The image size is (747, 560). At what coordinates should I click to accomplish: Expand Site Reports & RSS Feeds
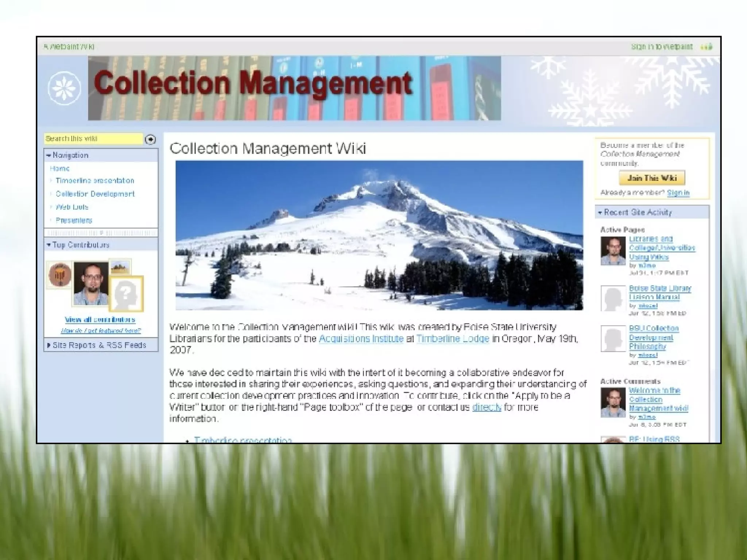tap(49, 345)
